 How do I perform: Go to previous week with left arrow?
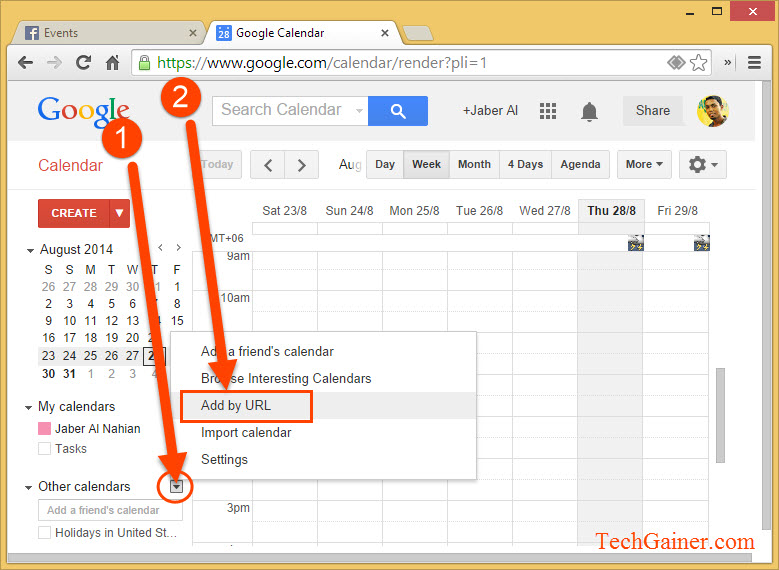pyautogui.click(x=267, y=164)
